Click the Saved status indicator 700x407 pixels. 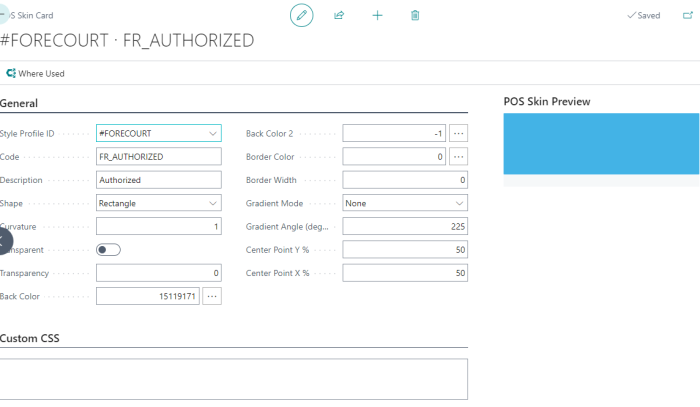click(643, 15)
